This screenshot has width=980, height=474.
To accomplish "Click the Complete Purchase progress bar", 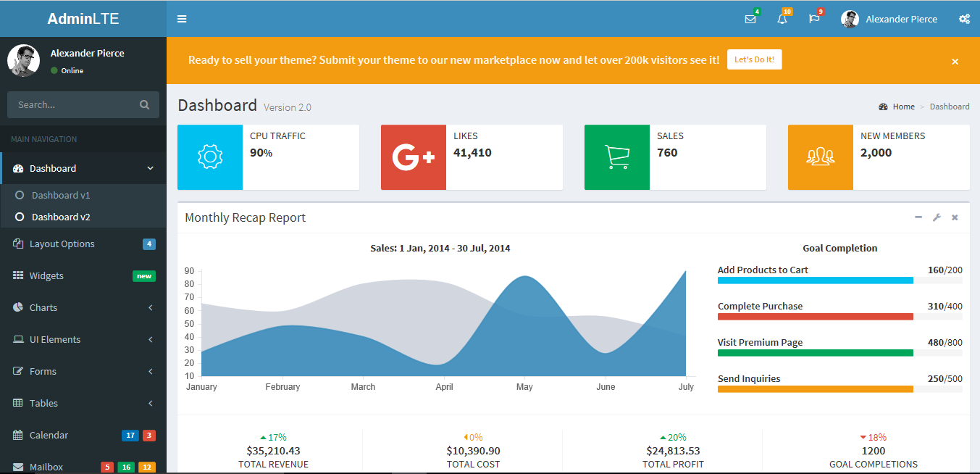I will click(x=840, y=316).
